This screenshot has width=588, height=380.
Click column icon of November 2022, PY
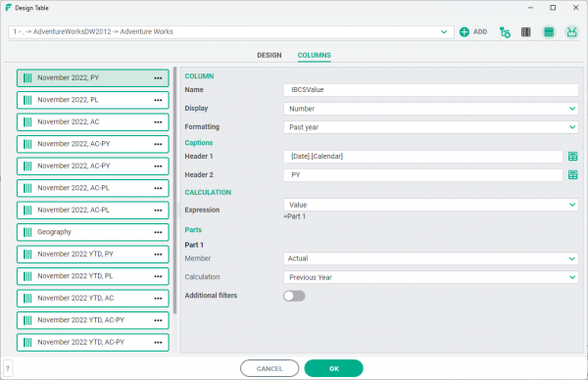(27, 78)
